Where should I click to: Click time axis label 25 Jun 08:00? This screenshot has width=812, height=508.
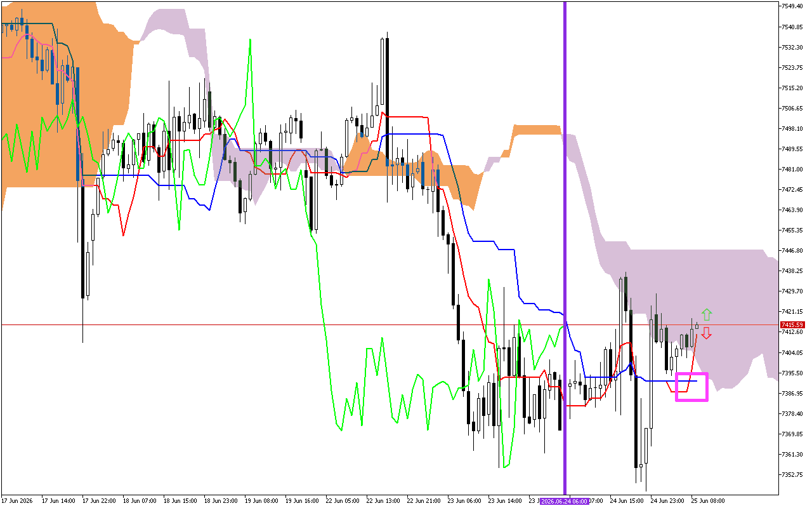[x=709, y=501]
